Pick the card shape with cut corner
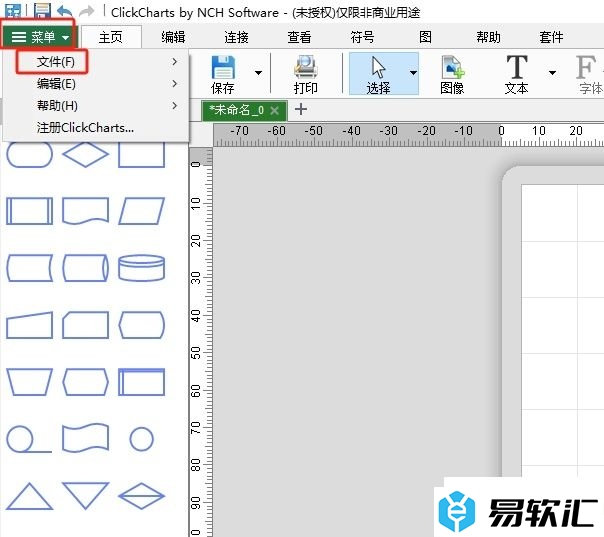The image size is (604, 537). tap(86, 325)
